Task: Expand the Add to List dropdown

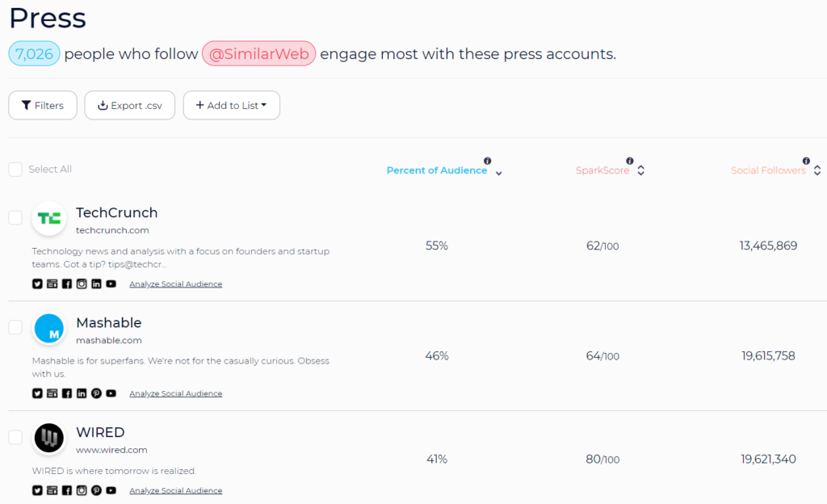Action: click(232, 106)
